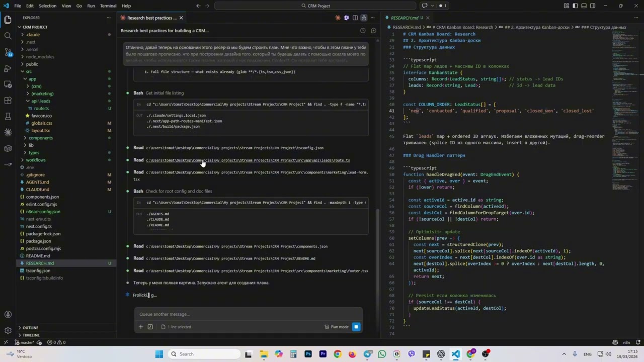Toggle Secondary Side Bar visibility
The image size is (644, 362).
coord(593,6)
